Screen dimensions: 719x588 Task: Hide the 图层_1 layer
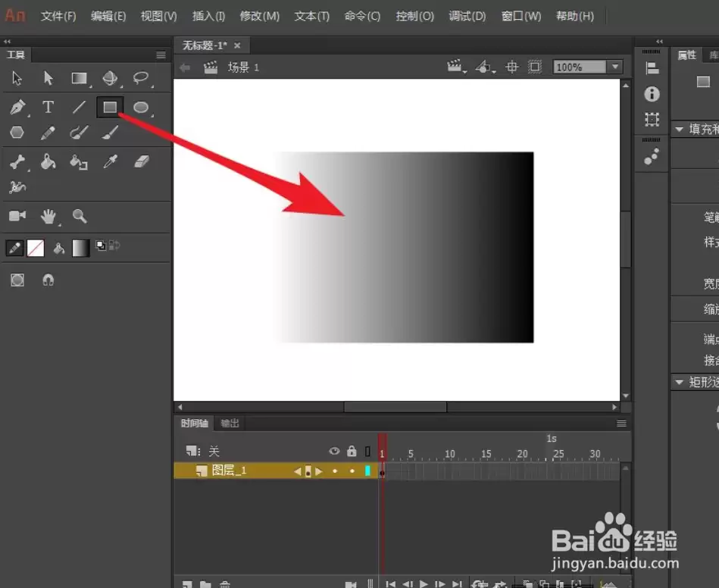[335, 471]
